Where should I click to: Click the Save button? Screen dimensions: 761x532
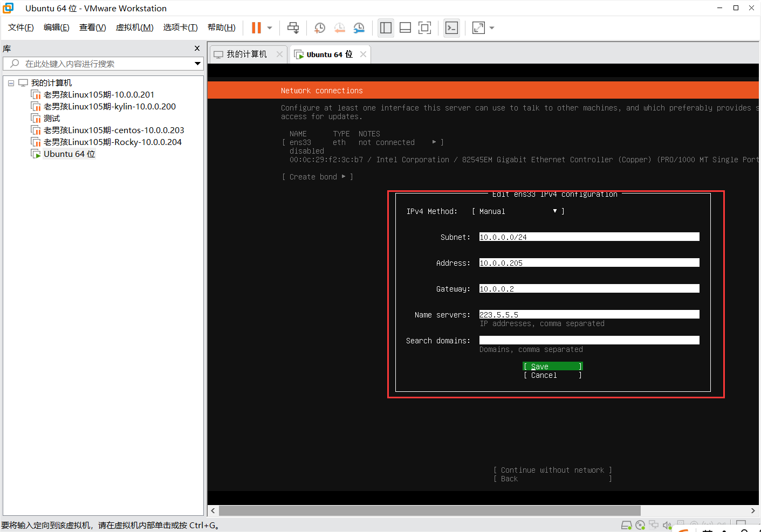(x=553, y=367)
